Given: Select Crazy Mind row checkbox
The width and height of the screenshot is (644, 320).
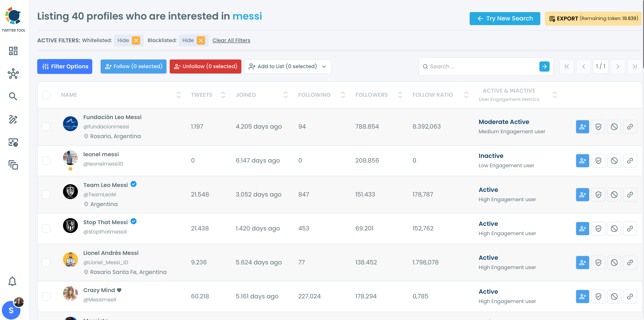Looking at the screenshot, I should coord(46,297).
